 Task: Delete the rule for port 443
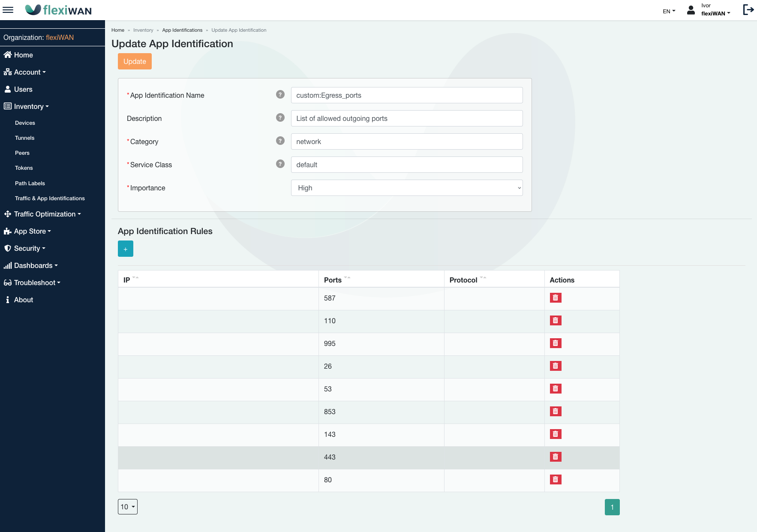[x=556, y=457]
